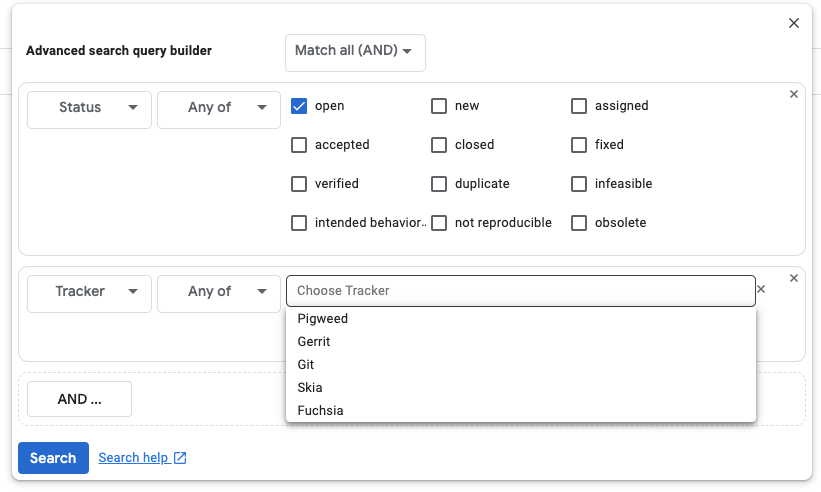Choose Pigweed from the tracker list
The height and width of the screenshot is (492, 821).
click(323, 319)
